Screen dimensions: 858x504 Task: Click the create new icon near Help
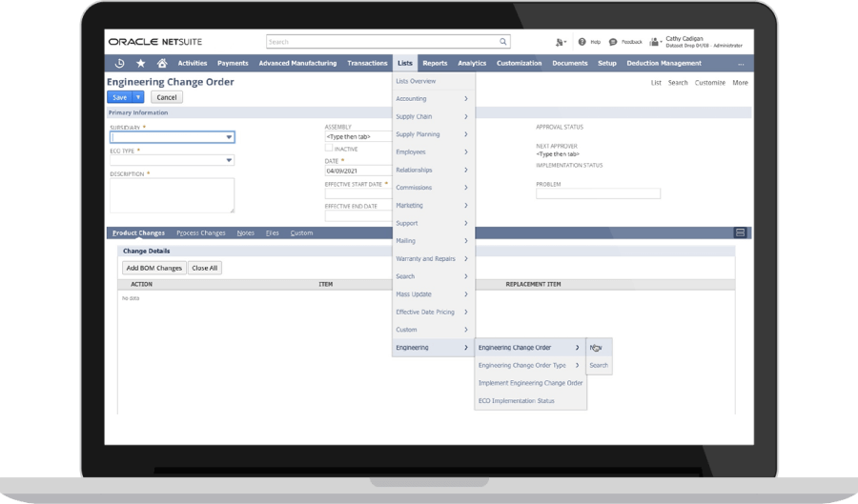(561, 42)
